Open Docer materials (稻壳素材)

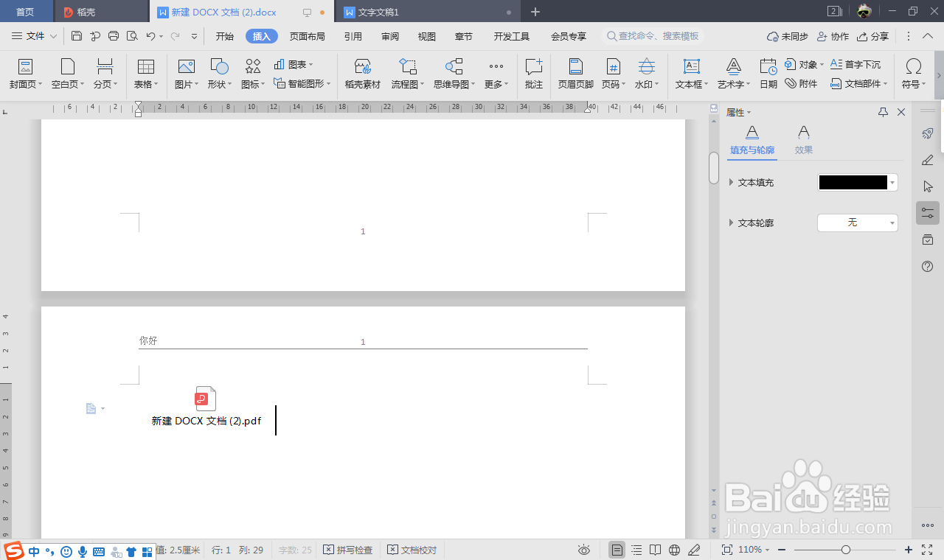tap(362, 74)
